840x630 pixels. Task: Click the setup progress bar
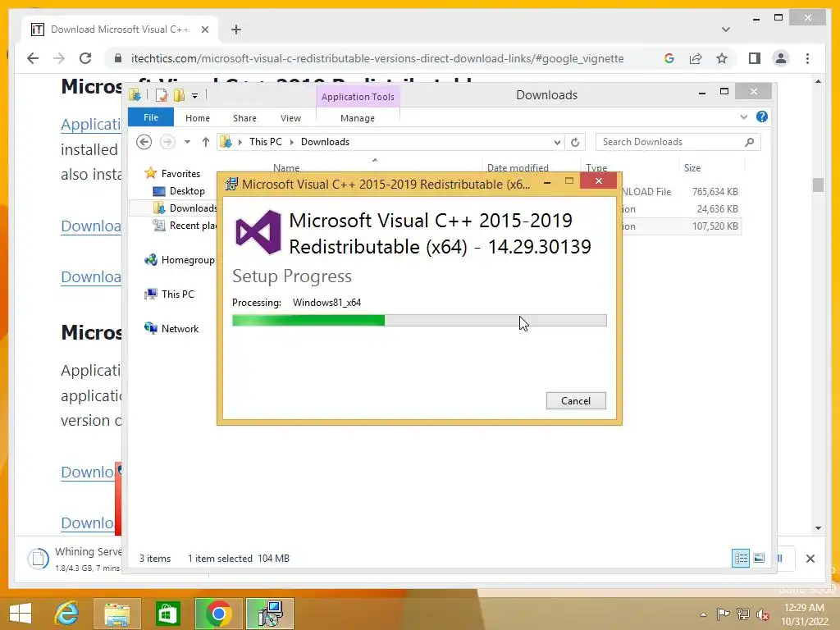pos(419,321)
